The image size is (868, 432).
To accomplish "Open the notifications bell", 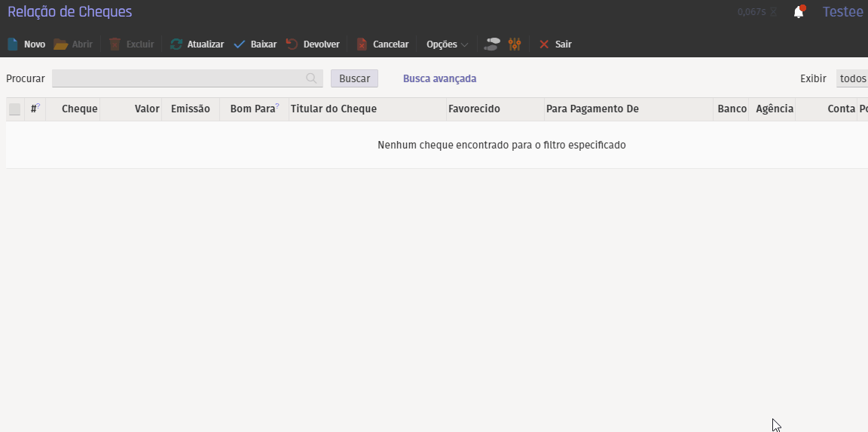I will coord(799,12).
